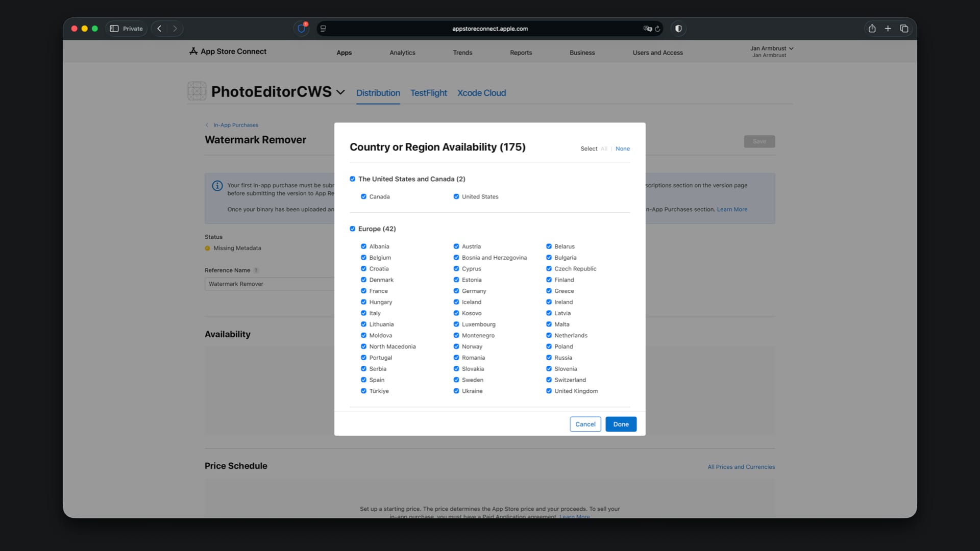Screen dimensions: 980x551
Task: Open the privacy shield extension icon
Action: pos(302,29)
